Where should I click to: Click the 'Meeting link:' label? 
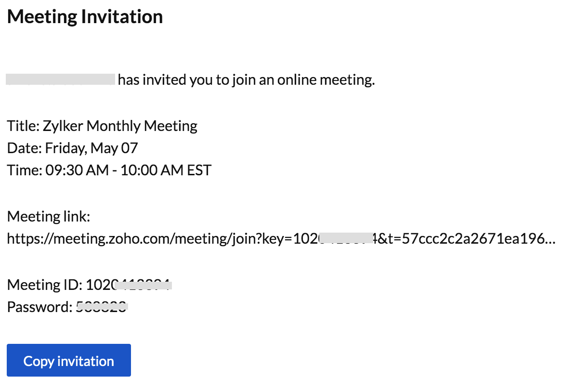click(x=49, y=217)
